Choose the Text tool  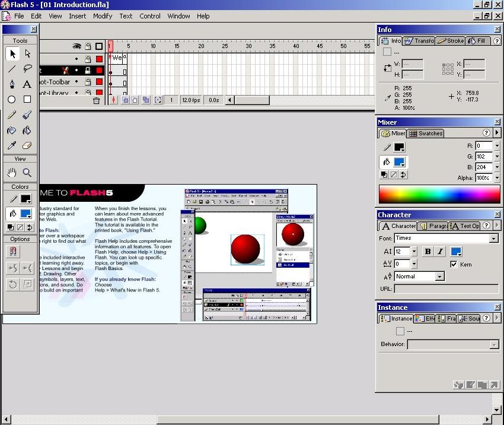27,84
